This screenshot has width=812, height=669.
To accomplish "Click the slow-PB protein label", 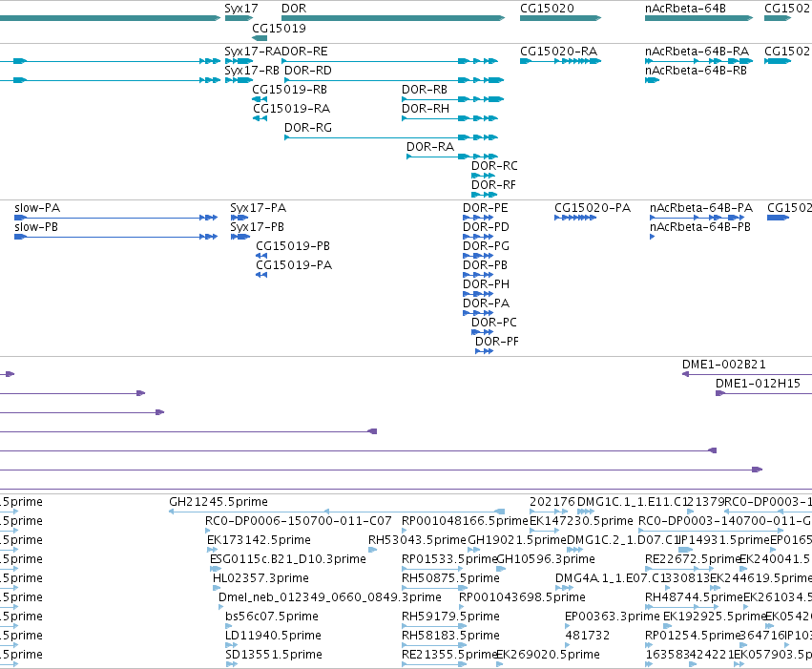I will point(36,227).
